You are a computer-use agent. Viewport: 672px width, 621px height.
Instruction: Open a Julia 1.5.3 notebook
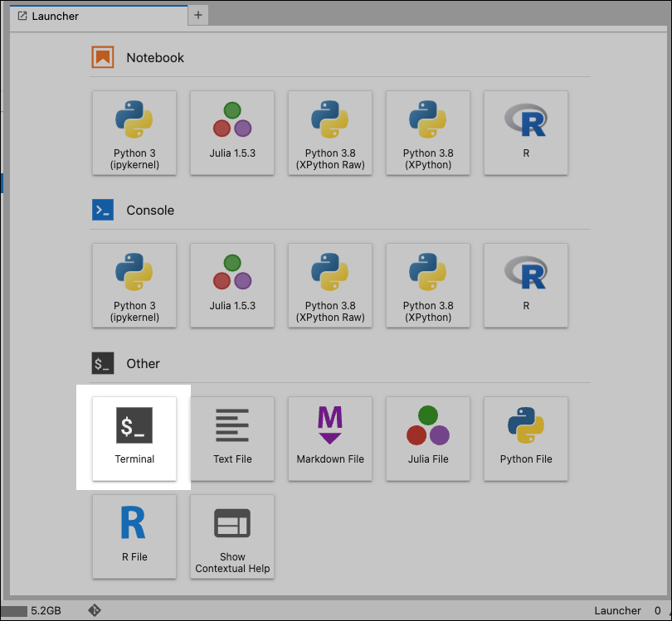point(231,133)
